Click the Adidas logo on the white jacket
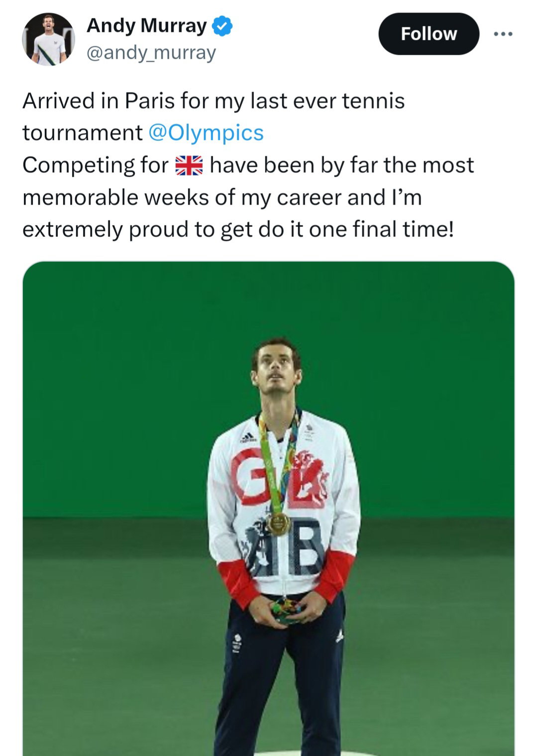 pyautogui.click(x=247, y=437)
